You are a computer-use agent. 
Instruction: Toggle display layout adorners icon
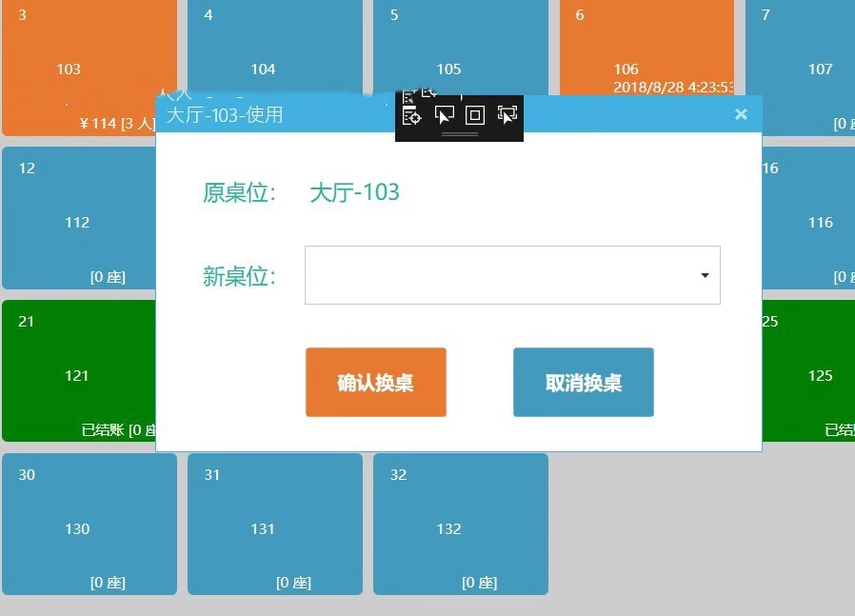(475, 115)
